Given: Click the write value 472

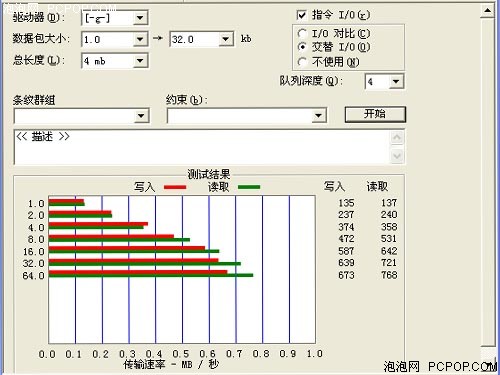Looking at the screenshot, I should 346,239.
